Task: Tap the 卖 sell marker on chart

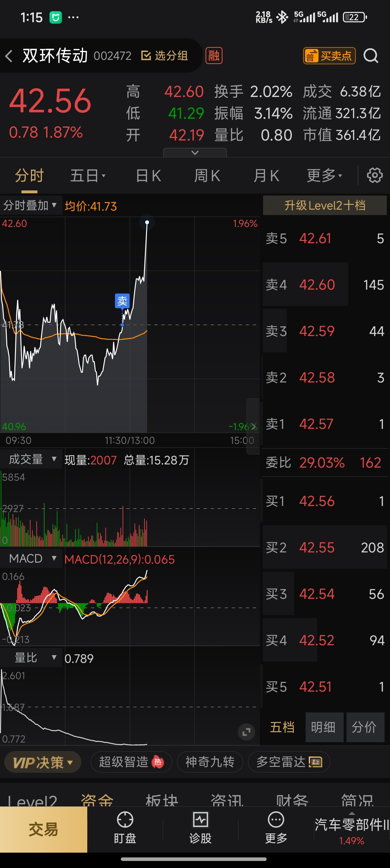Action: (122, 301)
